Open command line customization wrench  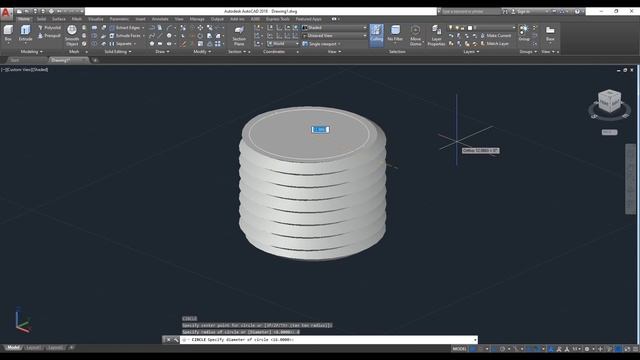tap(176, 340)
